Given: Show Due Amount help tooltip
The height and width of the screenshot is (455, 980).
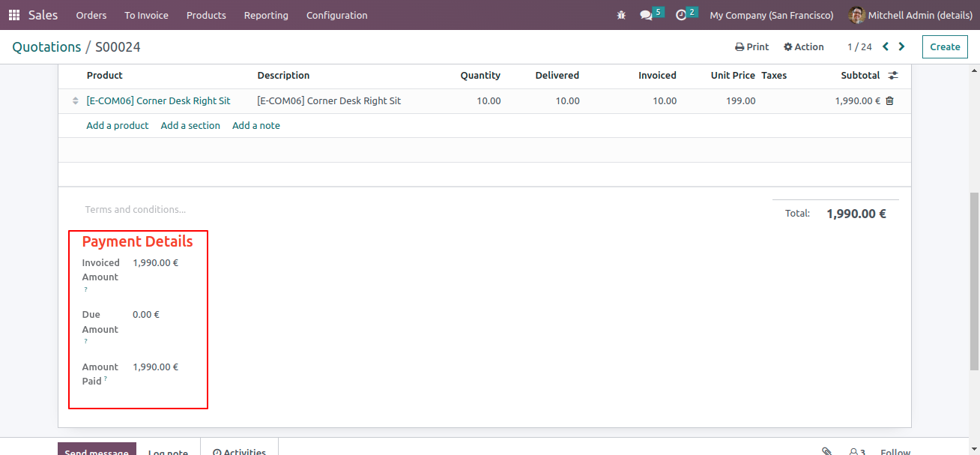Looking at the screenshot, I should [85, 341].
